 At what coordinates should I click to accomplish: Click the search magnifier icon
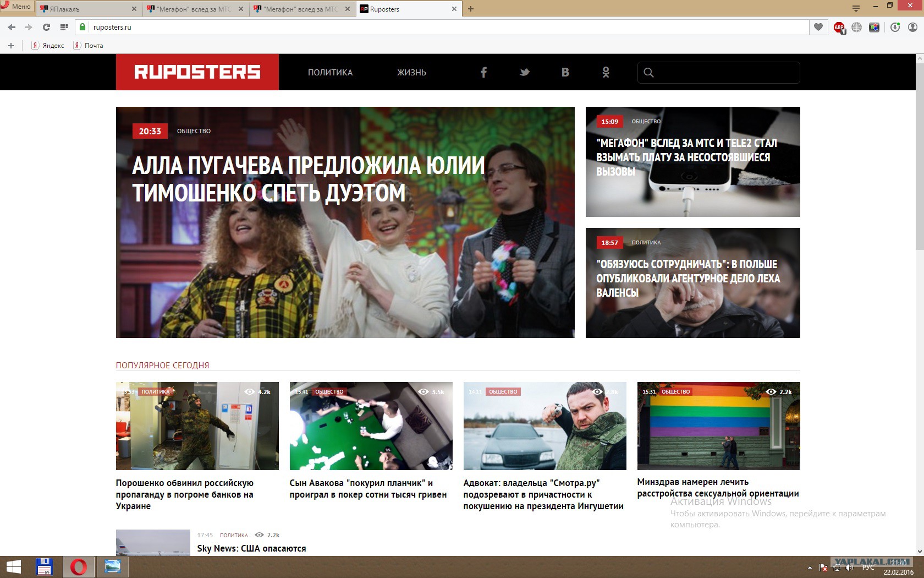[x=648, y=73]
